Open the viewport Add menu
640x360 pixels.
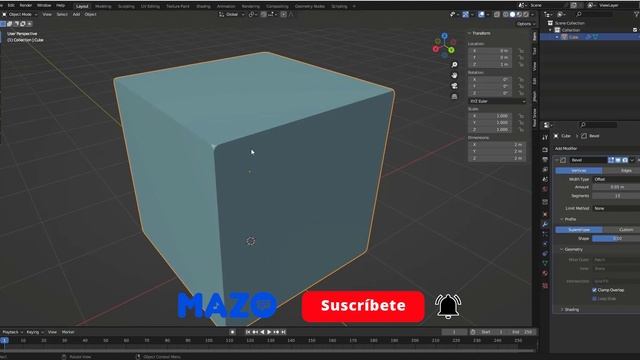tap(76, 14)
